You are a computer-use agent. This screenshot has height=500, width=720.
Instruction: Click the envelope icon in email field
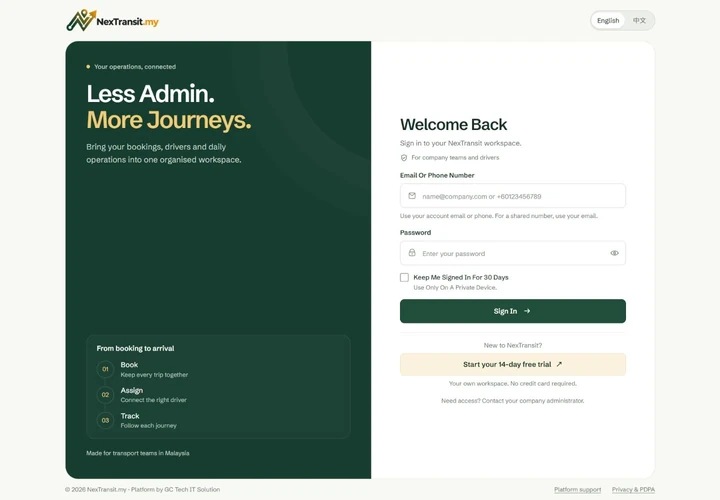[x=412, y=196]
